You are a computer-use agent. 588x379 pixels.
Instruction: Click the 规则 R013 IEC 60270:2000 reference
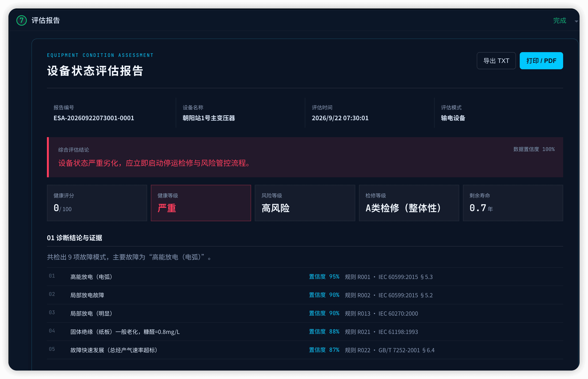coord(381,313)
